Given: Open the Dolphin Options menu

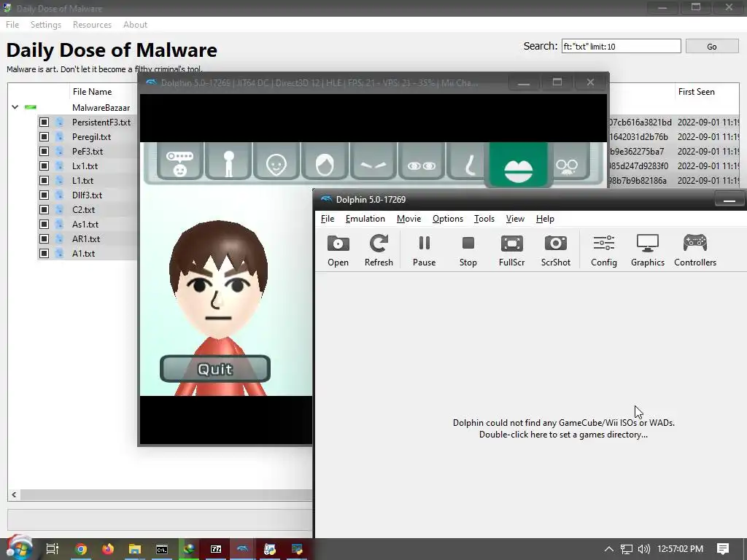Looking at the screenshot, I should pos(447,219).
